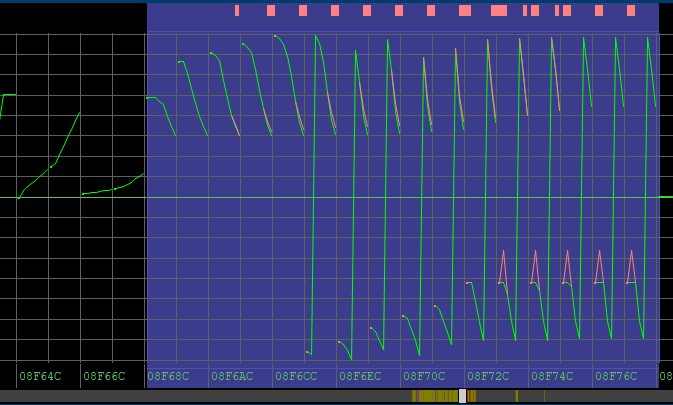
Task: Click the 08F76C address label
Action: 616,376
